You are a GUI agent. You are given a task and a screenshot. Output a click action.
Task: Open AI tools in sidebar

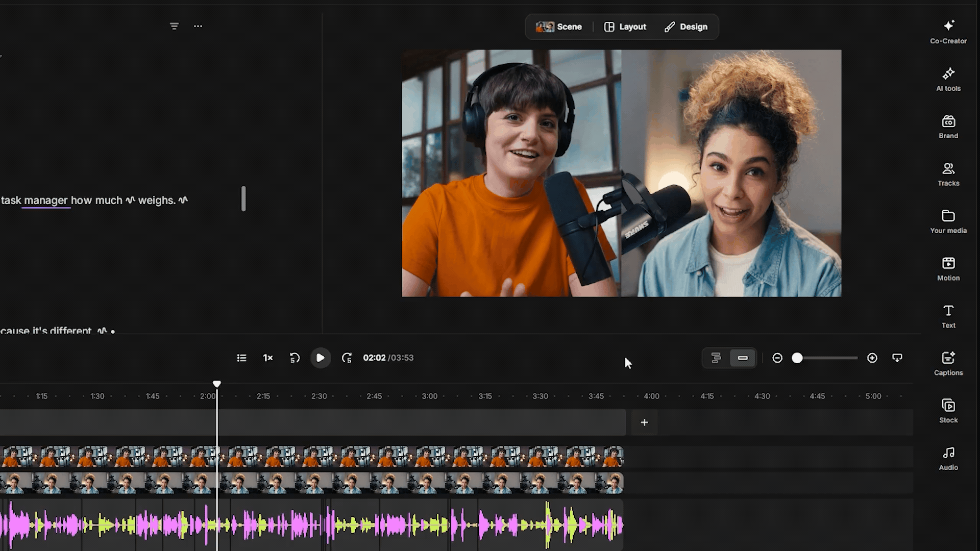pos(948,80)
